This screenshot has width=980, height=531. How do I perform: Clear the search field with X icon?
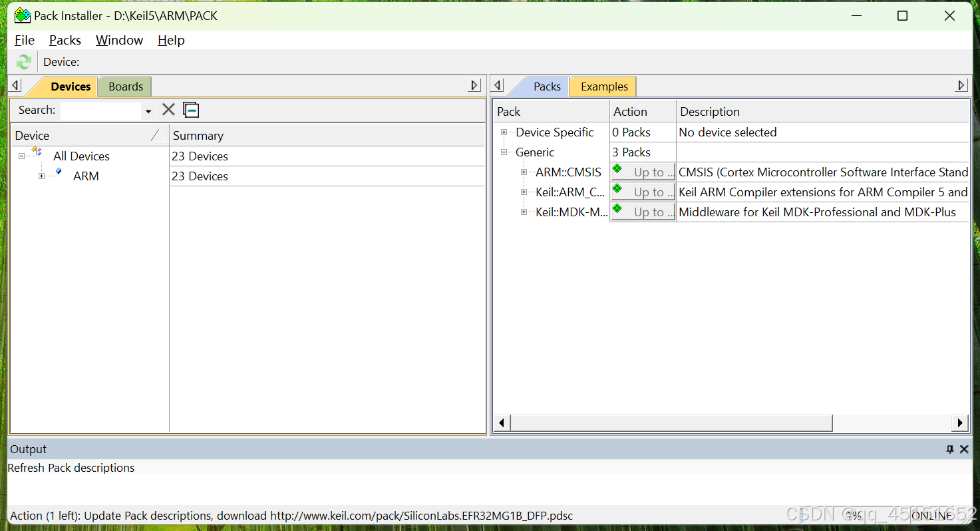168,110
